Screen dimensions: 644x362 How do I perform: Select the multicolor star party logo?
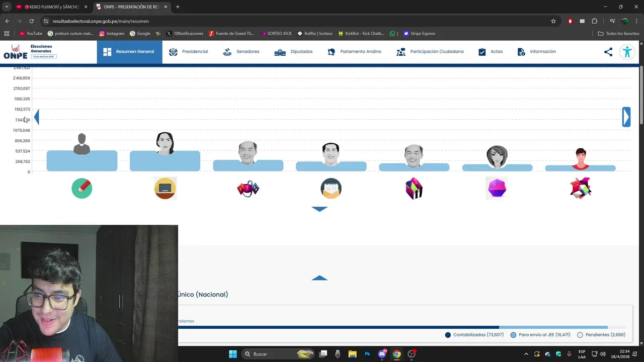coord(581,188)
